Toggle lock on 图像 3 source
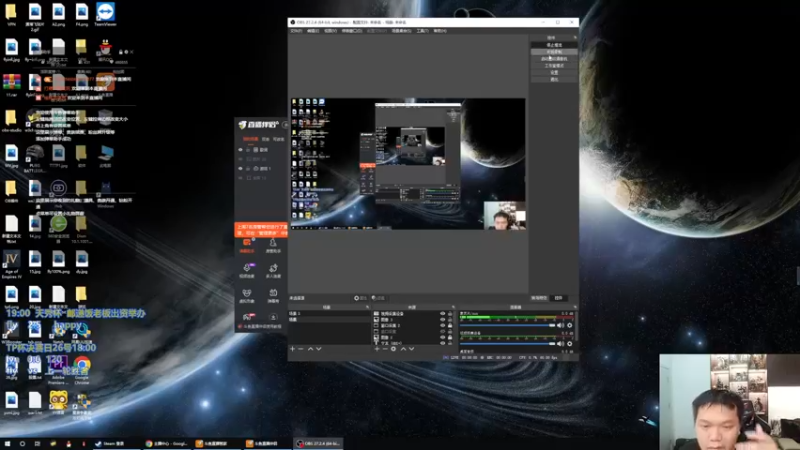Screen dimensions: 800x450 click(450, 319)
